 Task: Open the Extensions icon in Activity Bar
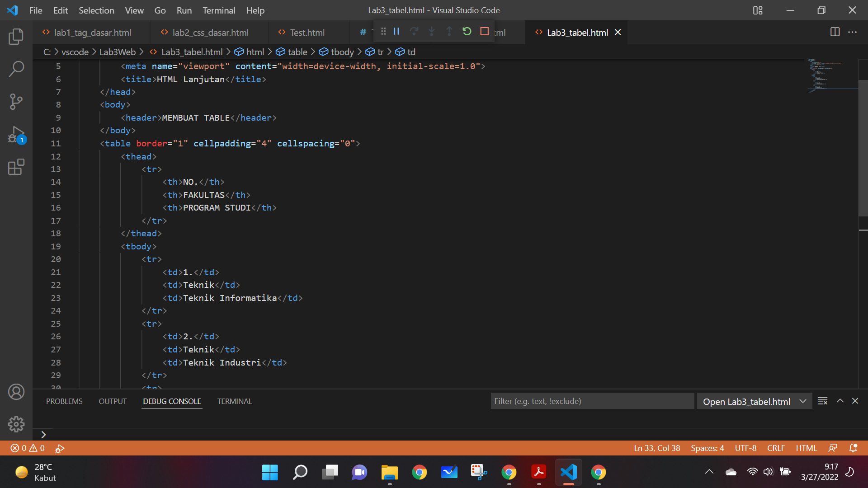pos(16,167)
